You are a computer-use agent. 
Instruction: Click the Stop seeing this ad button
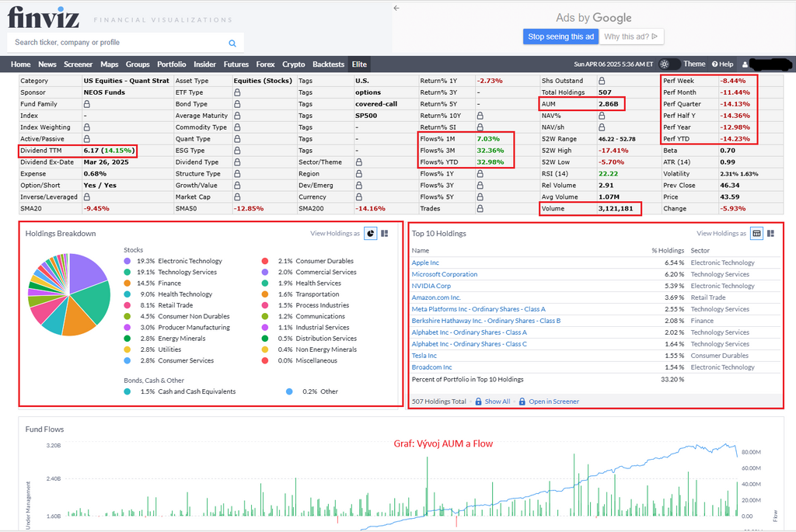(560, 37)
